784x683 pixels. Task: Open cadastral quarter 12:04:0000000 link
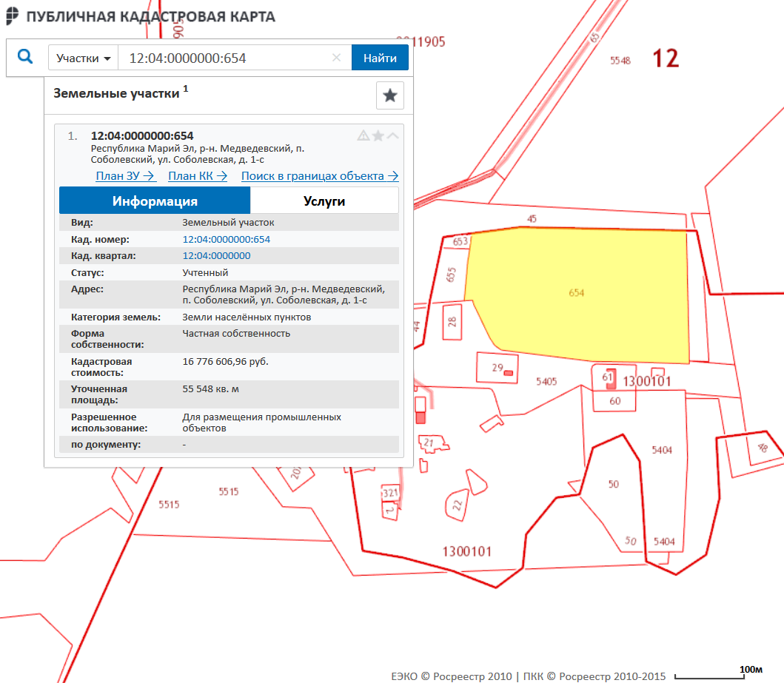click(216, 256)
